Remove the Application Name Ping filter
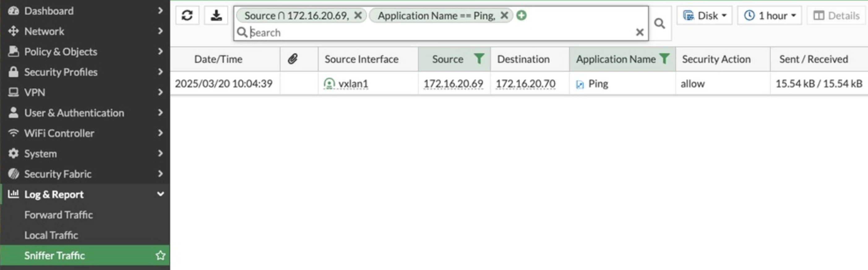 (504, 15)
